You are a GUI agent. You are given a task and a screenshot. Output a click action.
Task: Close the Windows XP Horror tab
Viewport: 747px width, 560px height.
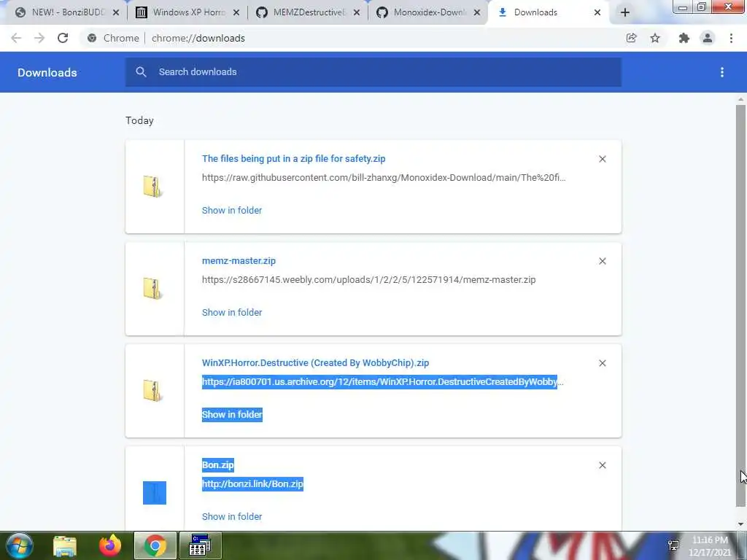tap(236, 12)
